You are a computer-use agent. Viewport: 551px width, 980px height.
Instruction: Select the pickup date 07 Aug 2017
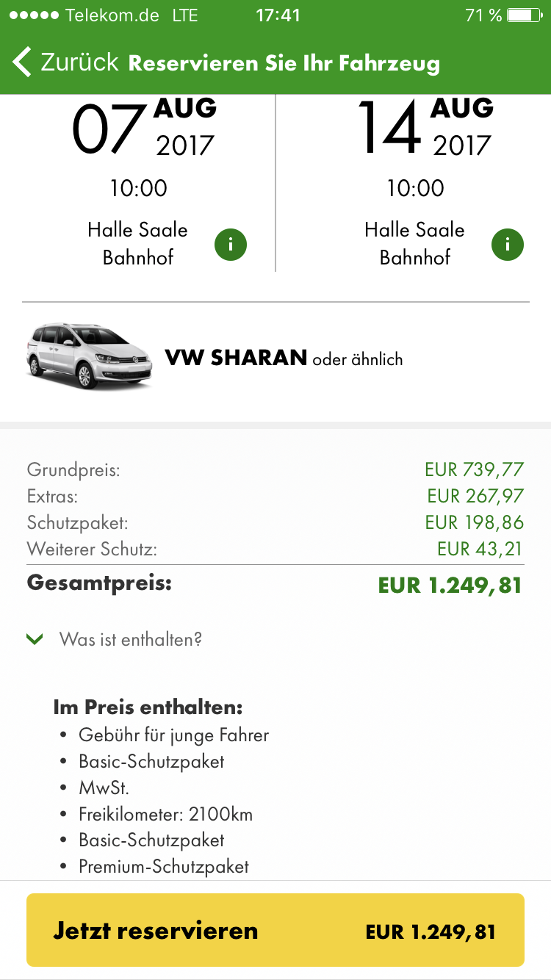tap(143, 129)
